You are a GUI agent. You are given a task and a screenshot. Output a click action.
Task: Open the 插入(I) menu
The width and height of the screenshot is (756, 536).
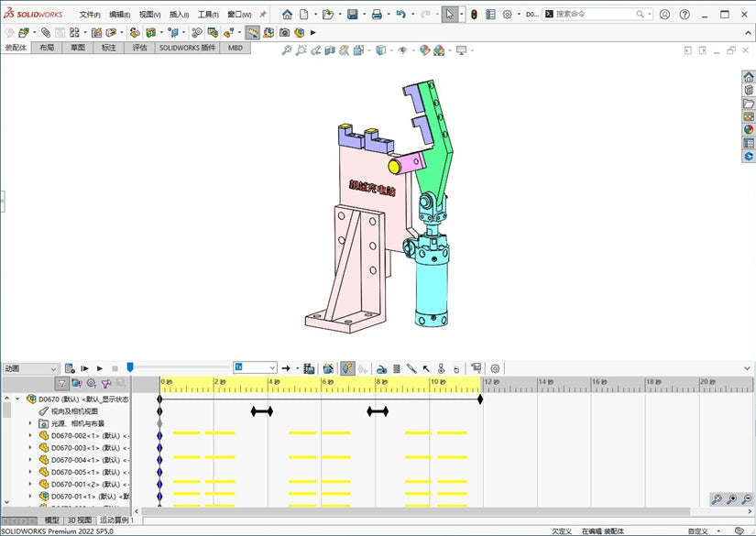[x=179, y=15]
